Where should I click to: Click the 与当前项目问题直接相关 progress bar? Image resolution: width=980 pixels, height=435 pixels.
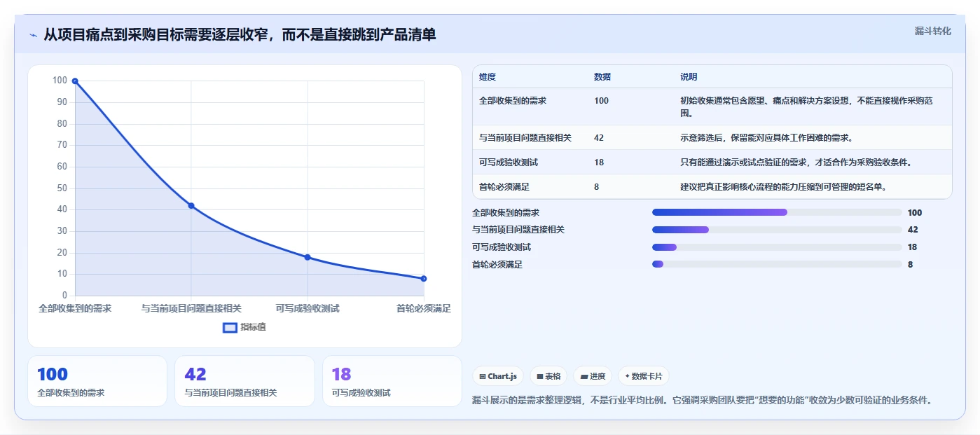click(x=777, y=230)
